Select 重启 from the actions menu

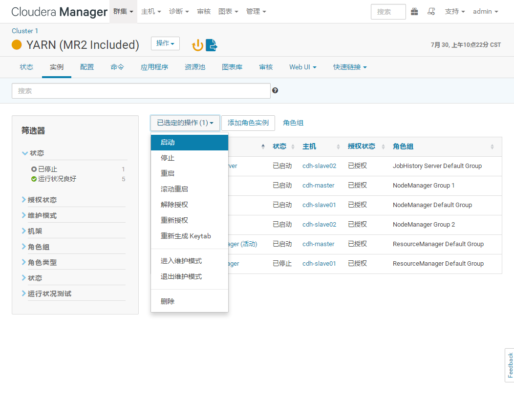(x=190, y=173)
